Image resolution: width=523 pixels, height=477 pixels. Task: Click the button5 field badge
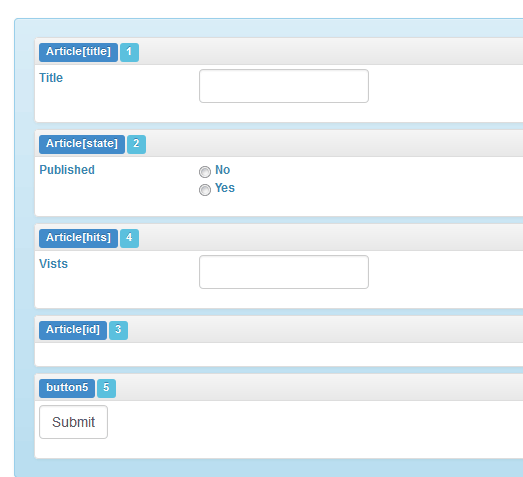tap(67, 389)
